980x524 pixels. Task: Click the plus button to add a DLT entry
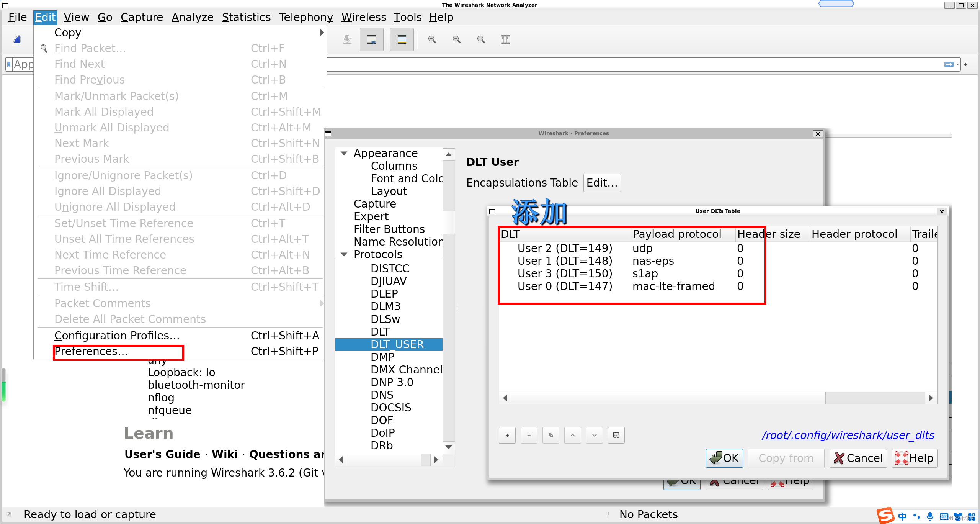point(507,435)
